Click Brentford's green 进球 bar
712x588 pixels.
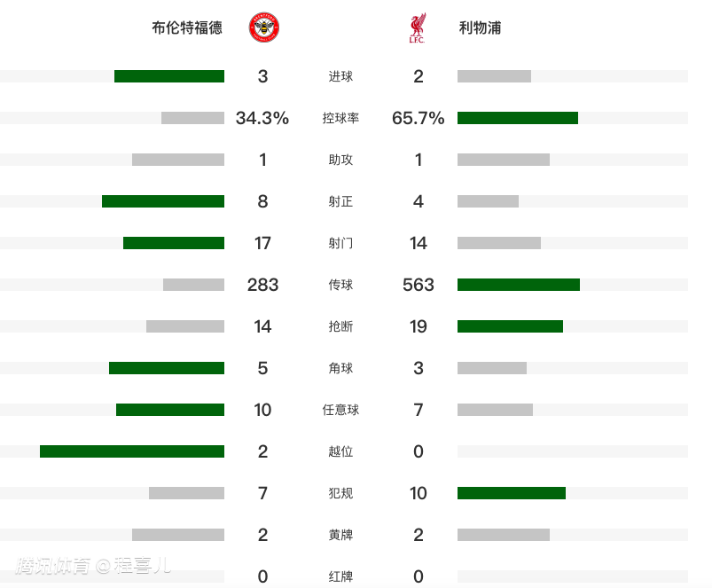(169, 76)
